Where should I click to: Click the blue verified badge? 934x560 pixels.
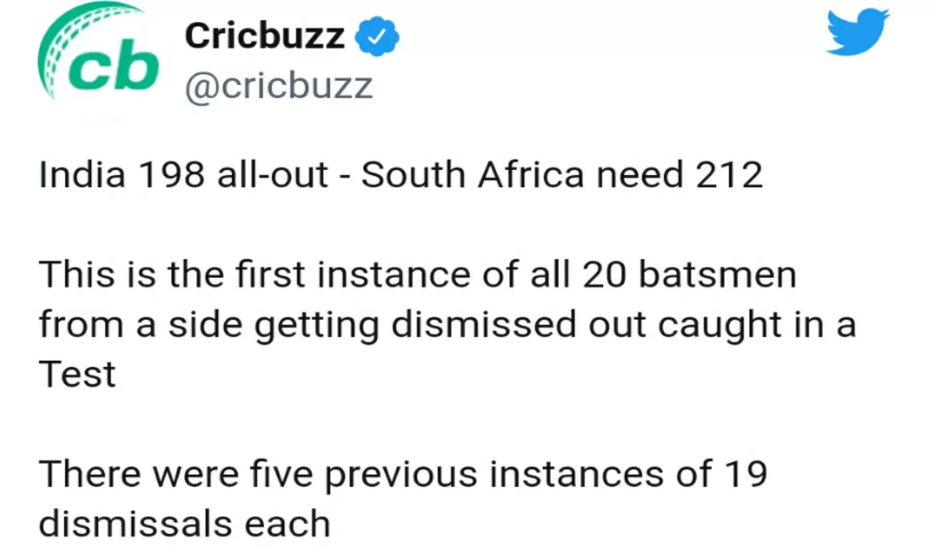click(377, 36)
